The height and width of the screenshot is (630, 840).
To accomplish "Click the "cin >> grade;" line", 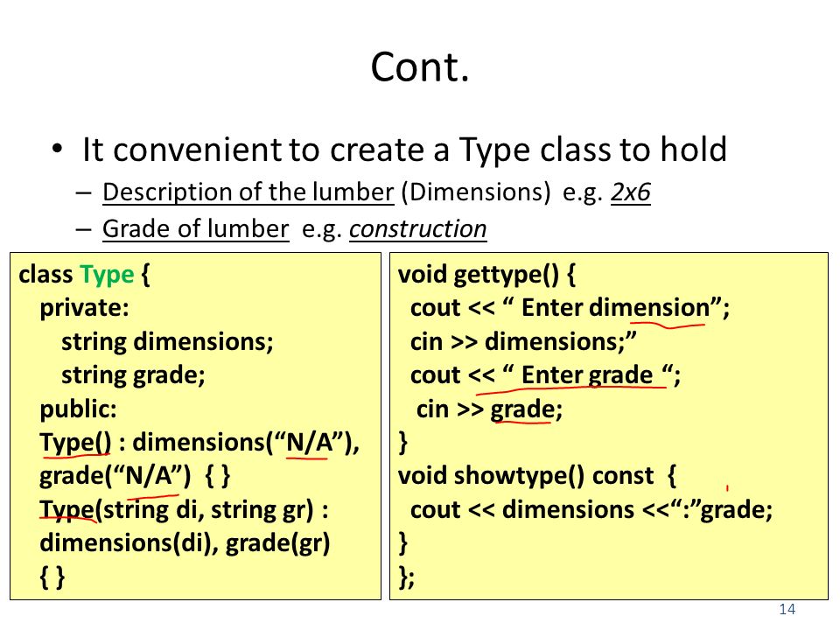I will tap(490, 409).
